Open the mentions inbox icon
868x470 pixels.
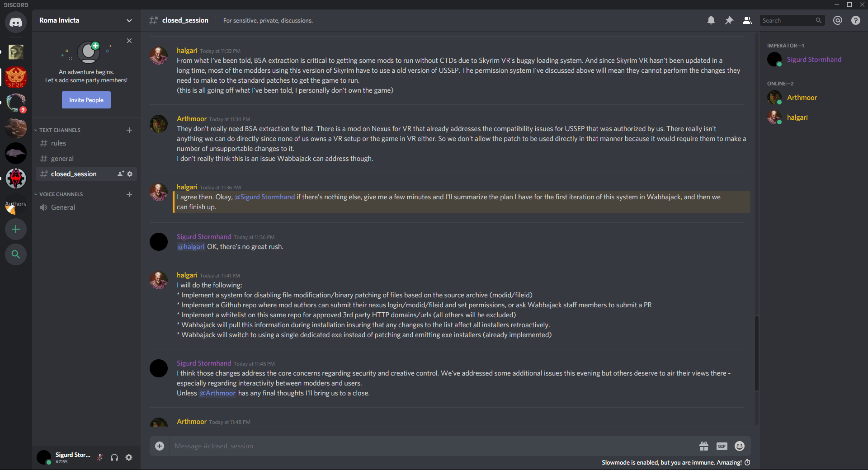tap(838, 20)
